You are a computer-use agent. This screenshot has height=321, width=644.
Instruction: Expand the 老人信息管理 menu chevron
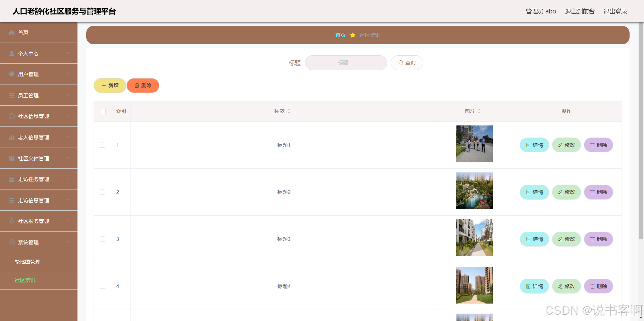68,137
